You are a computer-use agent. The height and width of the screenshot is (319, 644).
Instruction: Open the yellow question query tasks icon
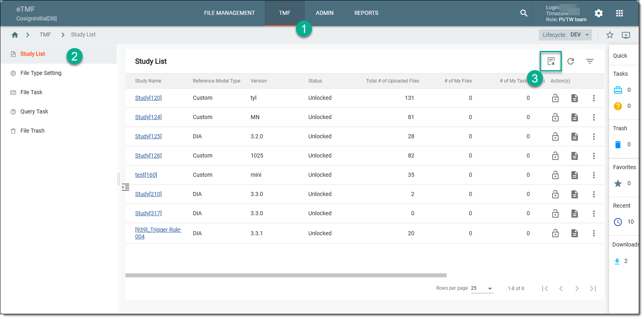pos(618,106)
